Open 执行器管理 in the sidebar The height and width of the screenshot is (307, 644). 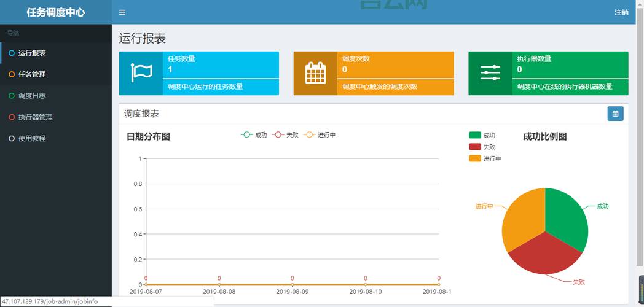(x=35, y=117)
